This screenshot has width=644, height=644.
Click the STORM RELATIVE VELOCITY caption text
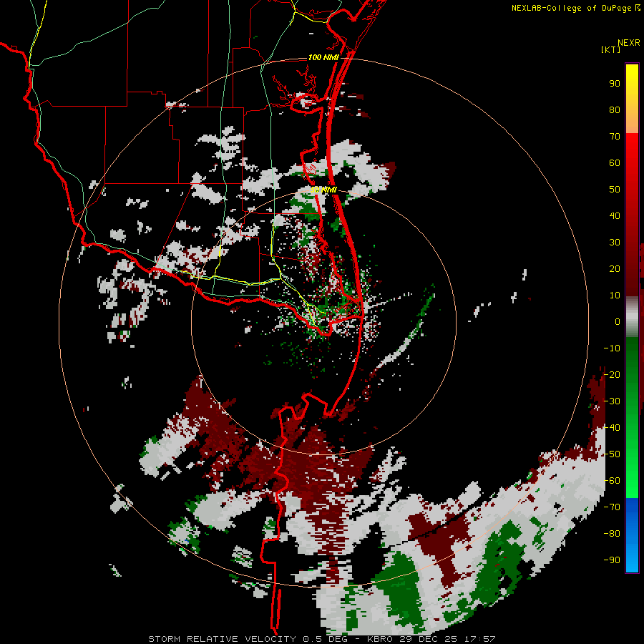(x=222, y=639)
